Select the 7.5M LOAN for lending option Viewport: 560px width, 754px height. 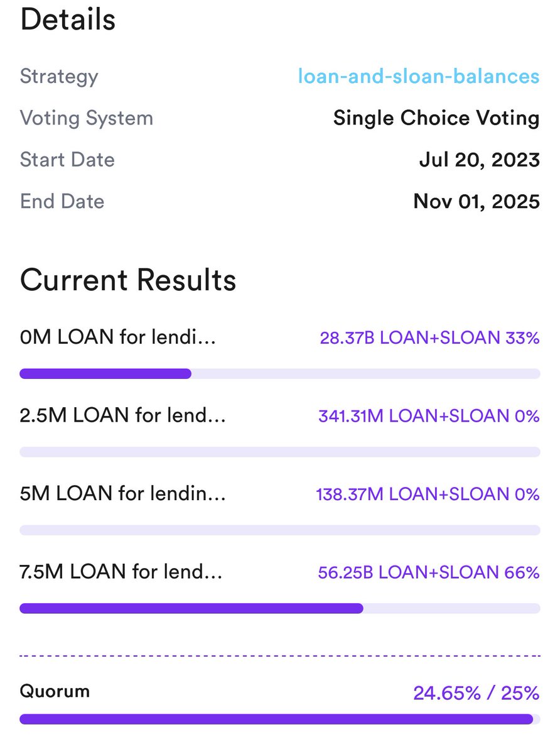(121, 572)
